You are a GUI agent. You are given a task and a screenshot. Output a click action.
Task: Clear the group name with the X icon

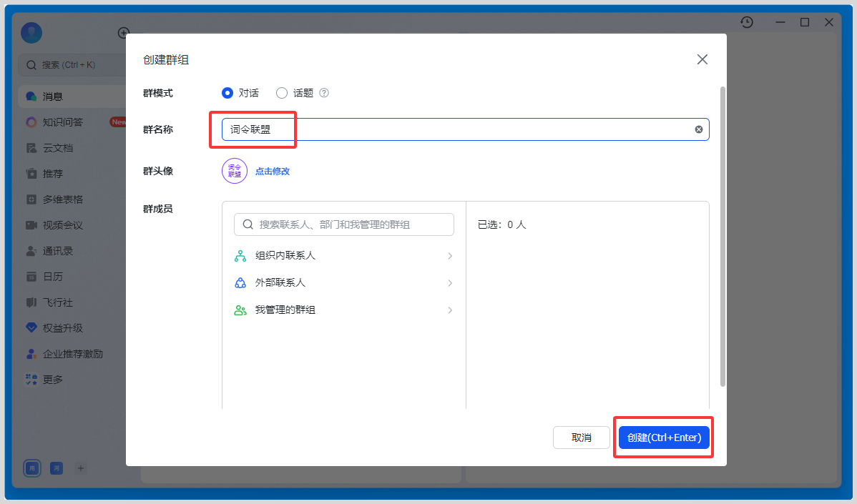click(x=699, y=129)
